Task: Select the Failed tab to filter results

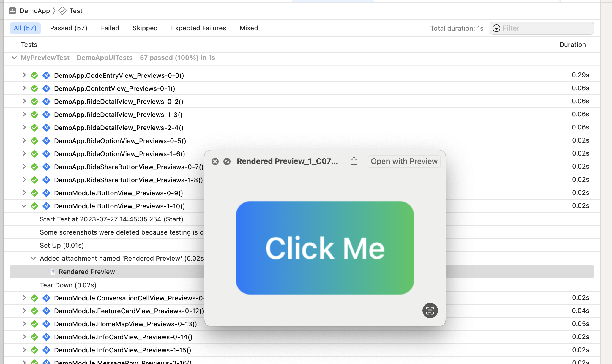Action: (x=110, y=28)
